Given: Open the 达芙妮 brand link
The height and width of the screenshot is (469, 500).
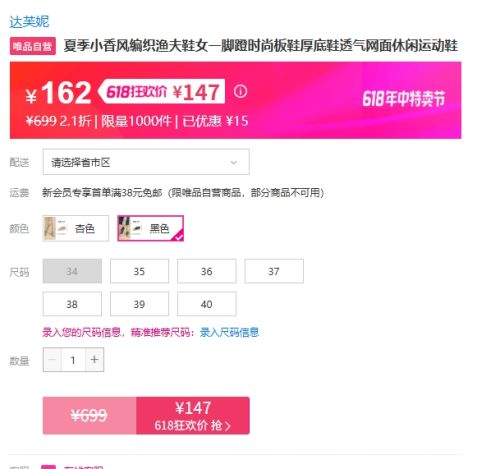Looking at the screenshot, I should pyautogui.click(x=29, y=22).
